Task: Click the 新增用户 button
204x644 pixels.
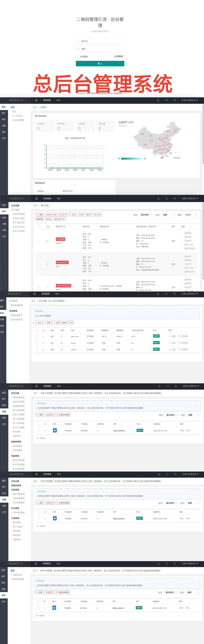Action: coord(64,214)
